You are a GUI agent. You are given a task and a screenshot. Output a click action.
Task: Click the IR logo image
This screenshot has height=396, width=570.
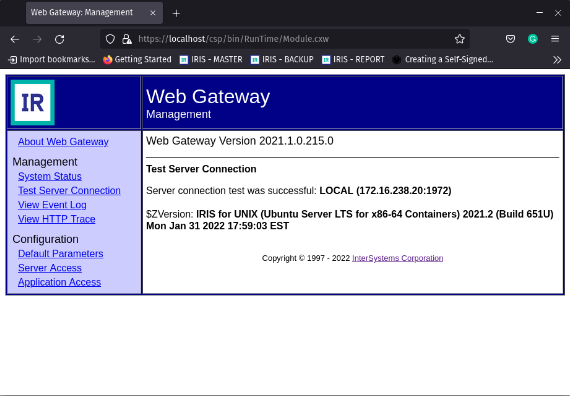coord(33,103)
